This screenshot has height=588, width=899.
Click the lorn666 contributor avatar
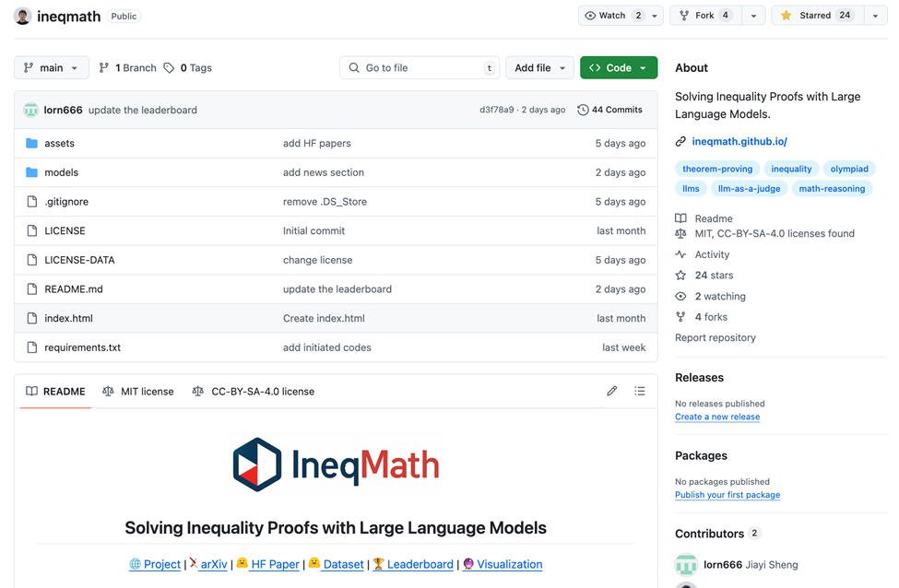686,565
